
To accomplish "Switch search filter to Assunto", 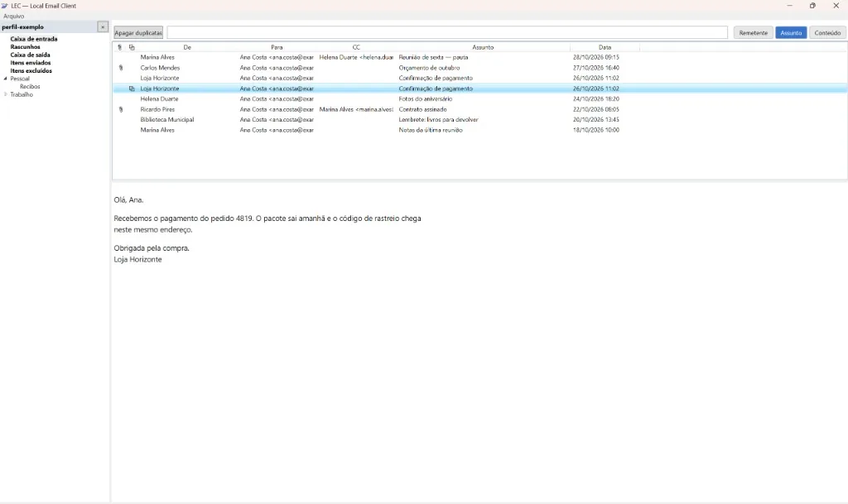I will click(791, 33).
